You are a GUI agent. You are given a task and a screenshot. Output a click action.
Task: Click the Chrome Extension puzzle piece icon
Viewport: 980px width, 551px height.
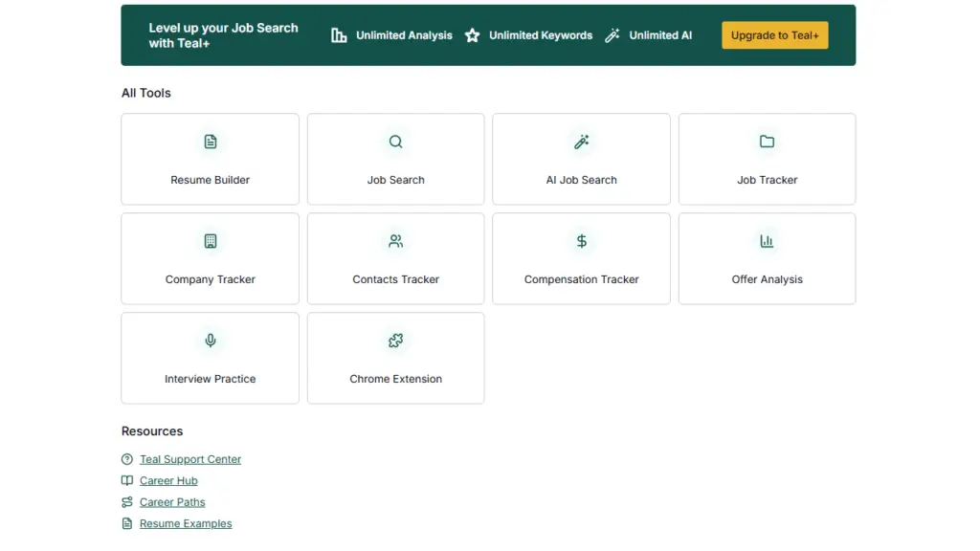coord(395,341)
